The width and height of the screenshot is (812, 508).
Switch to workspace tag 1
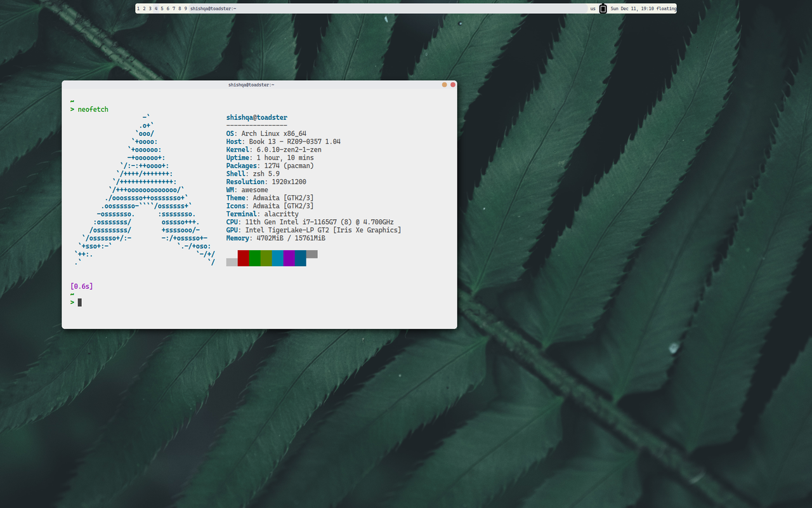pyautogui.click(x=138, y=9)
